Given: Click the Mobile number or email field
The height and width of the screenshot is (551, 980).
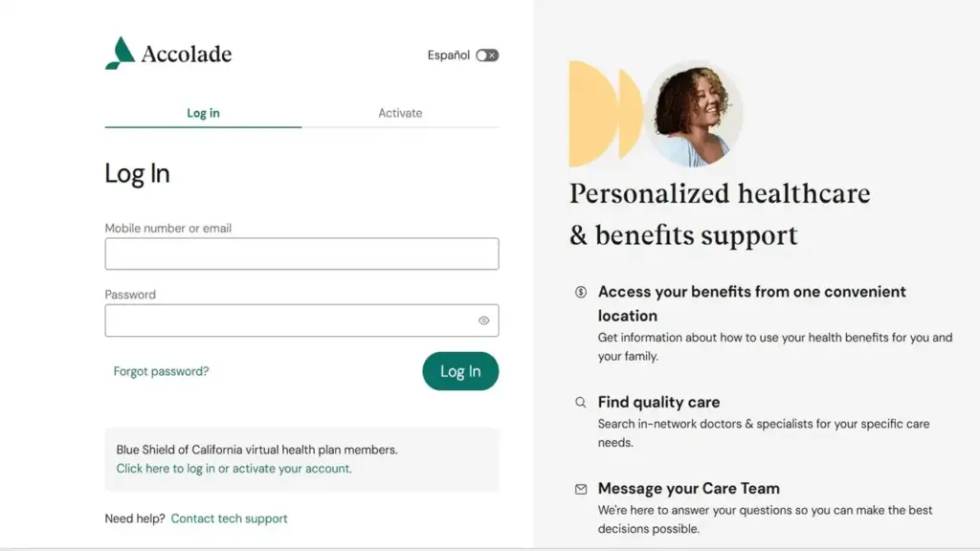Looking at the screenshot, I should [x=301, y=253].
